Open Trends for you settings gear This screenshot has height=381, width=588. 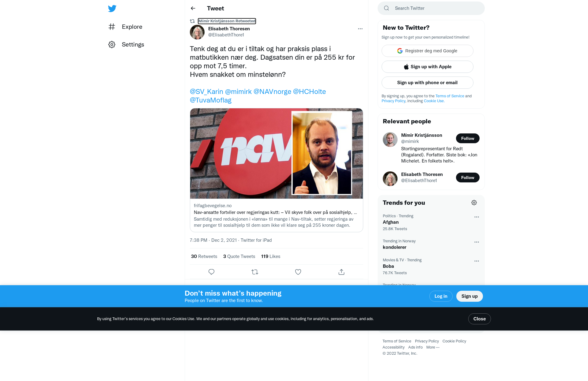tap(474, 203)
